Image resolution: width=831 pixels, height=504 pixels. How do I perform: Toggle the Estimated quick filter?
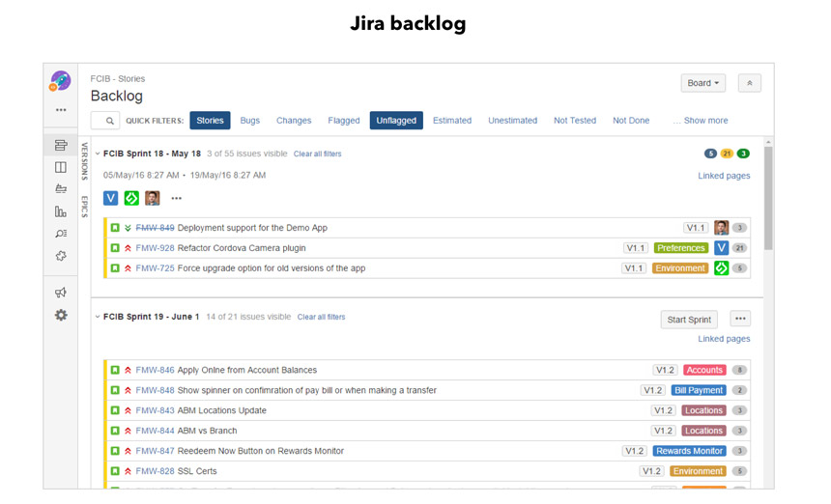click(x=452, y=120)
